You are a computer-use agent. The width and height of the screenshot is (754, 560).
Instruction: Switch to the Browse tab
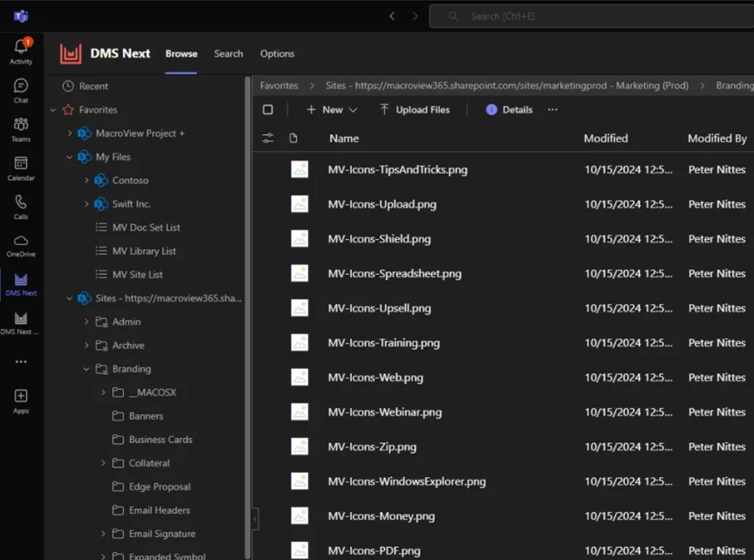(x=182, y=54)
